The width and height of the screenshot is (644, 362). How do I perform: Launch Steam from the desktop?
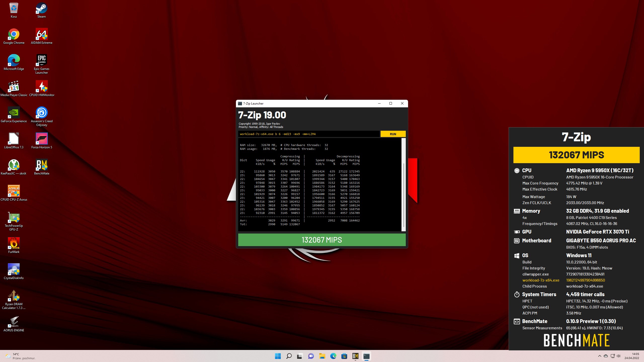click(x=42, y=10)
